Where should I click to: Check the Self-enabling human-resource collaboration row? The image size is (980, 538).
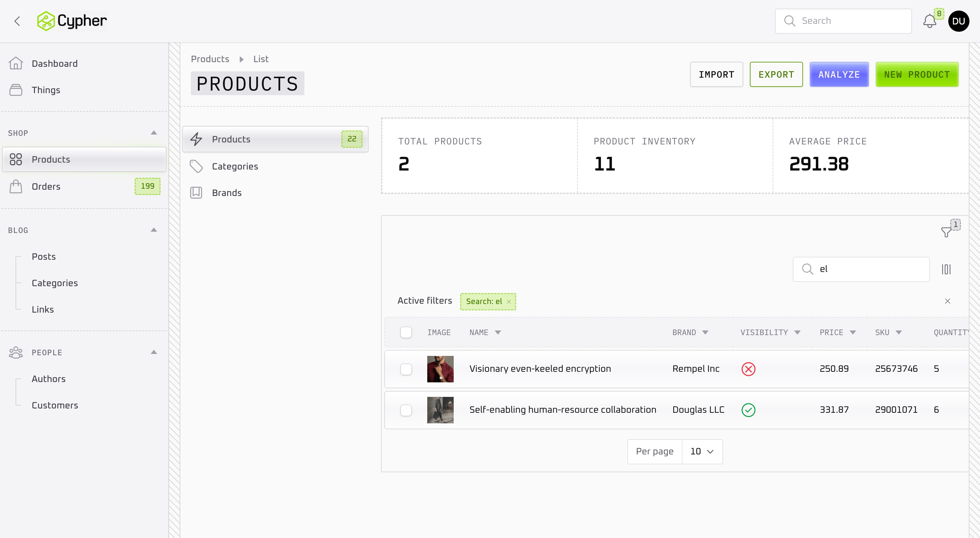[x=406, y=410]
